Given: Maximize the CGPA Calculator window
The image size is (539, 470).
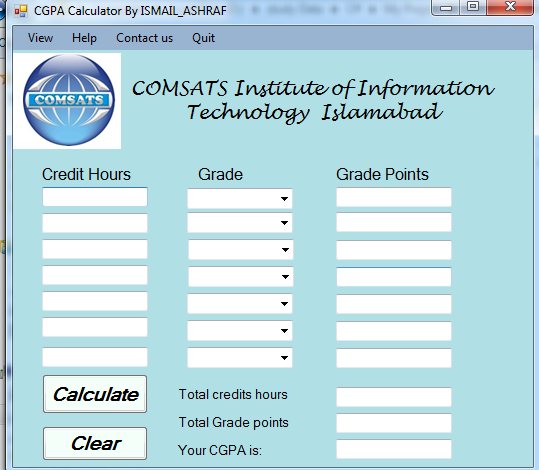Looking at the screenshot, I should 473,7.
